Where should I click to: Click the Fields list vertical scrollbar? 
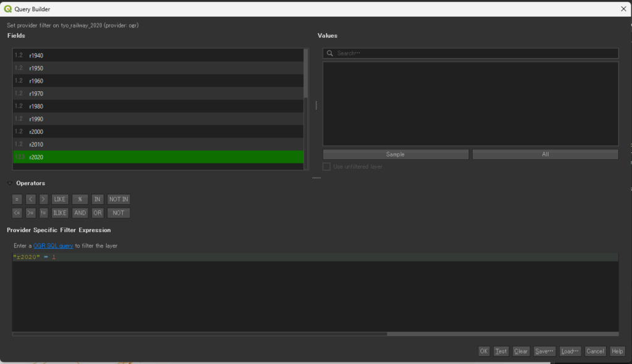tap(306, 74)
